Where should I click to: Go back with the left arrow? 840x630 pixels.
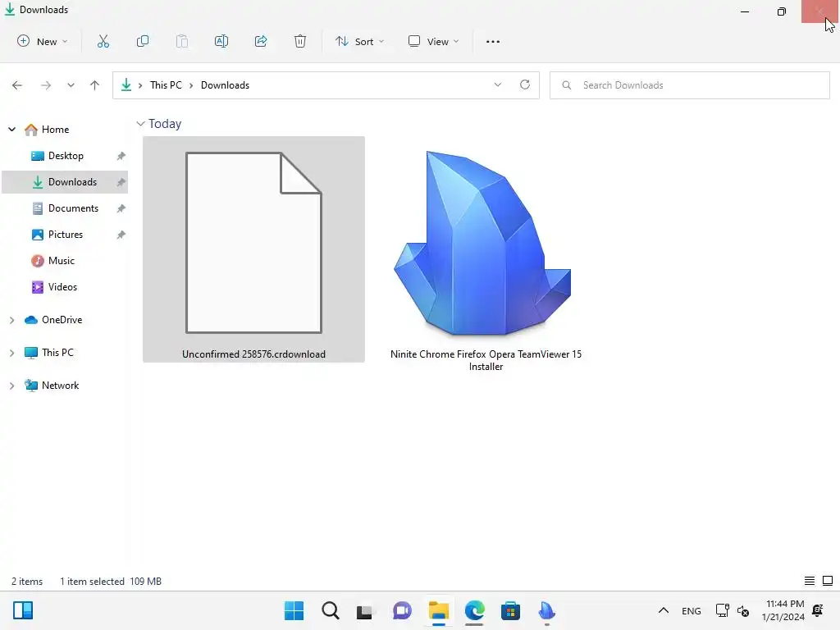point(17,85)
